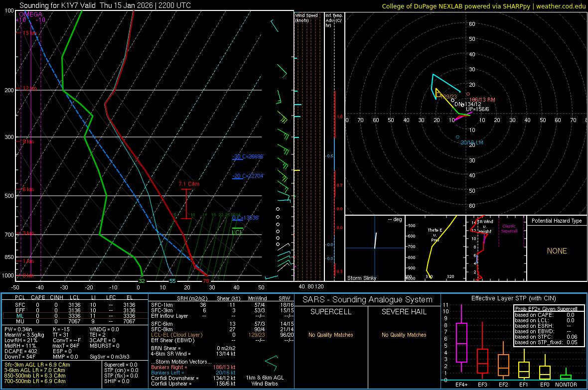
Task: Click the SFC-6km shear row
Action: 222,324
